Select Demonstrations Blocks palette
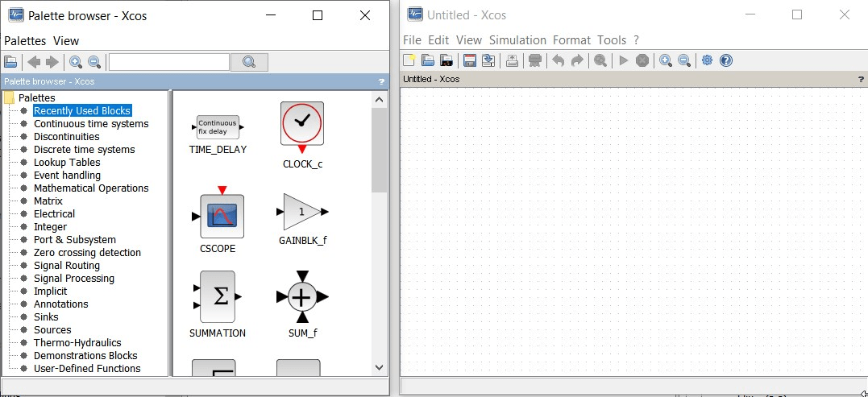The height and width of the screenshot is (397, 868). (85, 356)
